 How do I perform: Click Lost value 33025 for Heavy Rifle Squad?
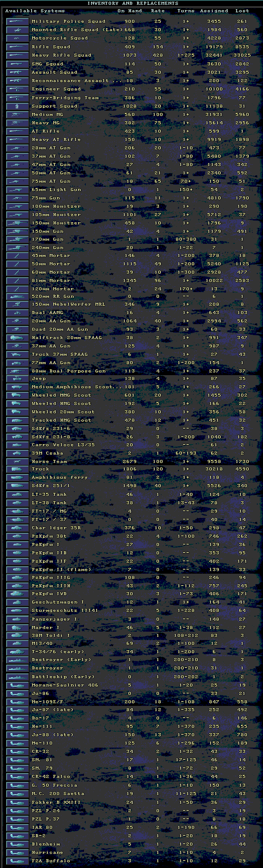pyautogui.click(x=242, y=55)
